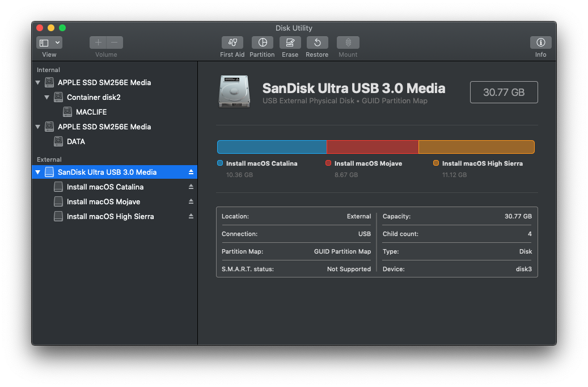Screen dimensions: 588x387
Task: Open the Info panel icon
Action: click(540, 43)
